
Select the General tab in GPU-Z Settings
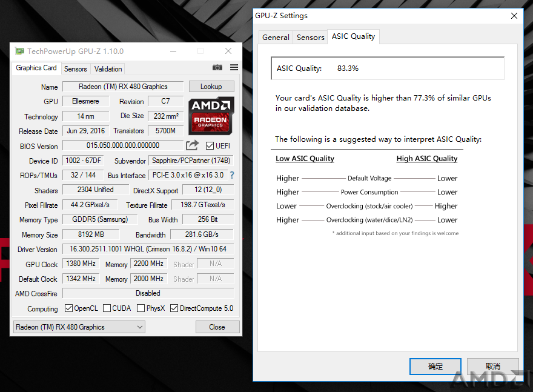(x=276, y=38)
